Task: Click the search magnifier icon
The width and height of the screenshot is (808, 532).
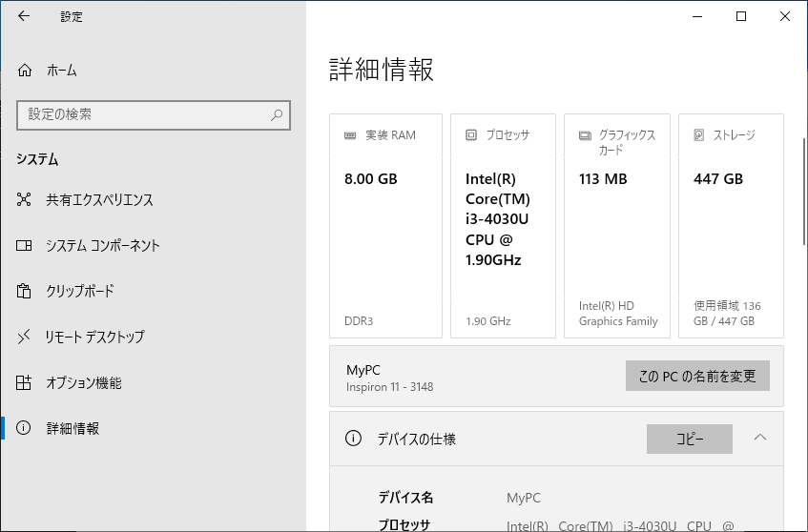Action: [x=277, y=114]
